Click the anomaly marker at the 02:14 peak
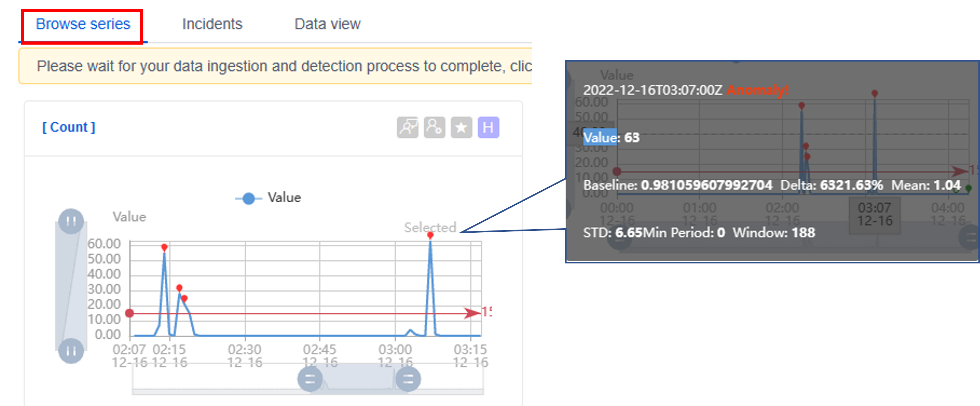 click(x=164, y=247)
